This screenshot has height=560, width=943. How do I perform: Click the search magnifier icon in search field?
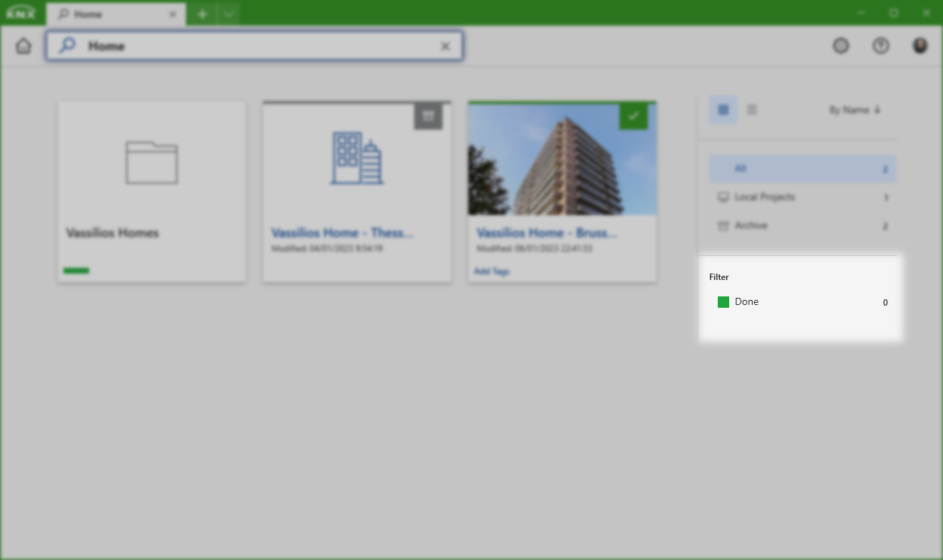(67, 46)
